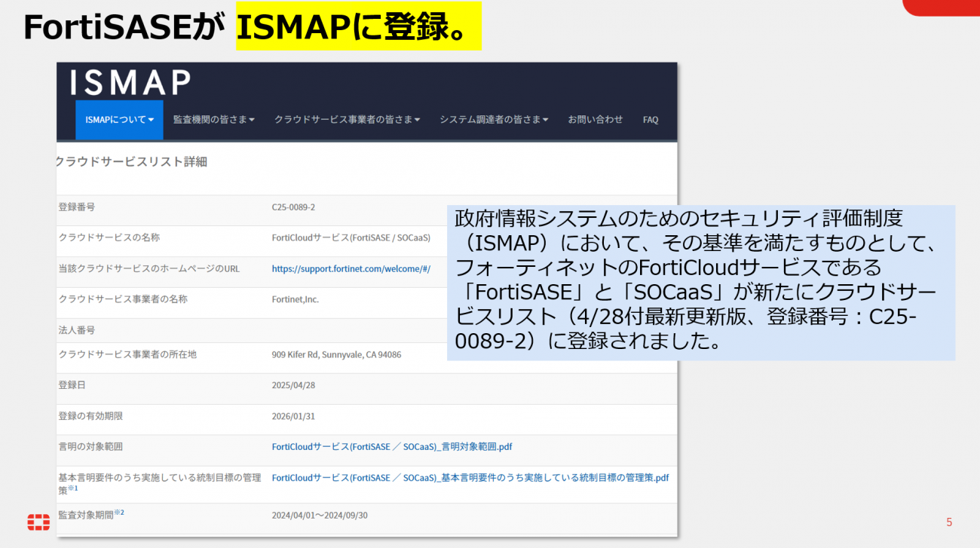Click the red shape in top-right corner
This screenshot has width=980, height=548.
941,7
